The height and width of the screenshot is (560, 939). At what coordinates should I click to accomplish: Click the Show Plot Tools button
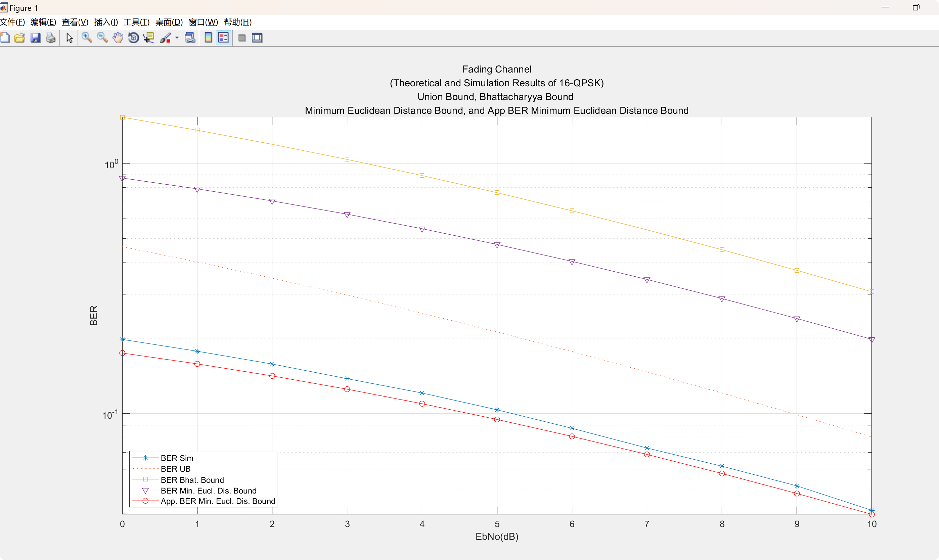[257, 38]
